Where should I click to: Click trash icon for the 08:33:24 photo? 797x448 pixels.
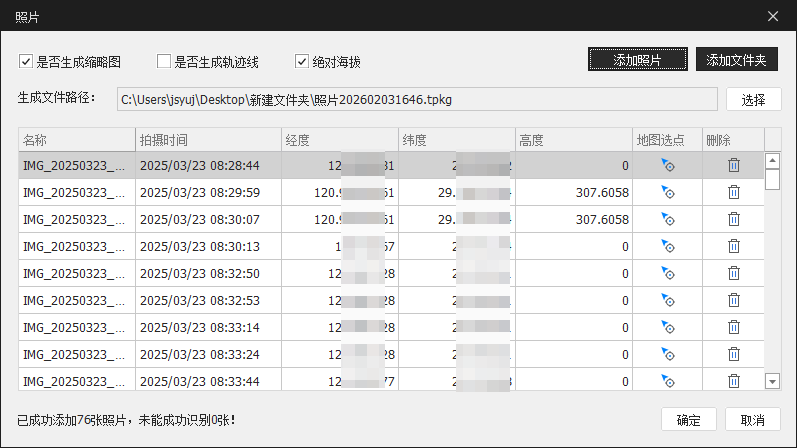click(733, 355)
